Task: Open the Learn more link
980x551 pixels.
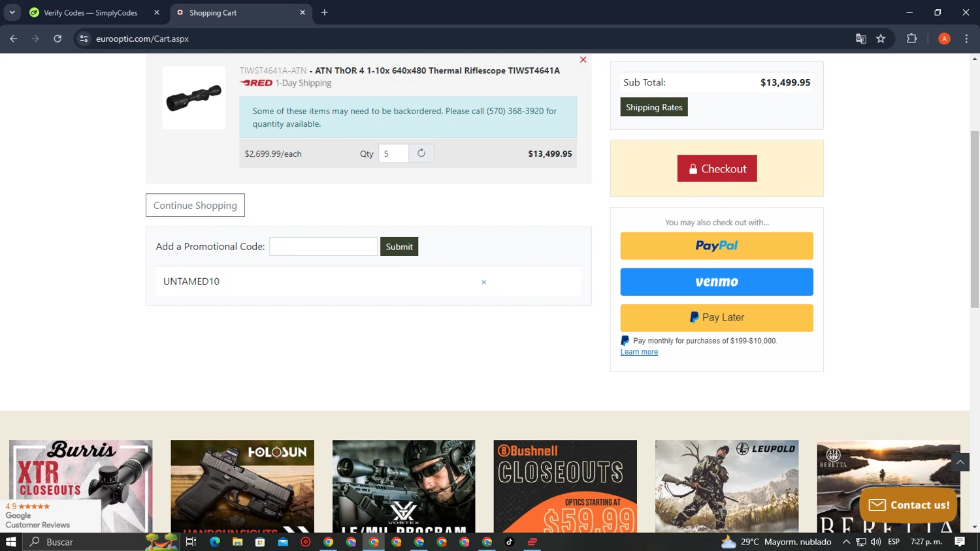Action: (638, 352)
